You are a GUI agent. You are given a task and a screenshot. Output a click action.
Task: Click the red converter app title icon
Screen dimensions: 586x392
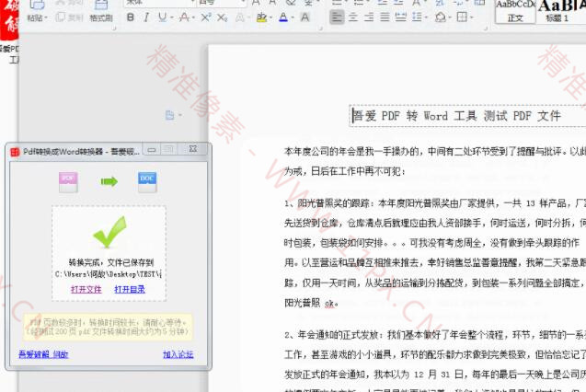pos(15,152)
